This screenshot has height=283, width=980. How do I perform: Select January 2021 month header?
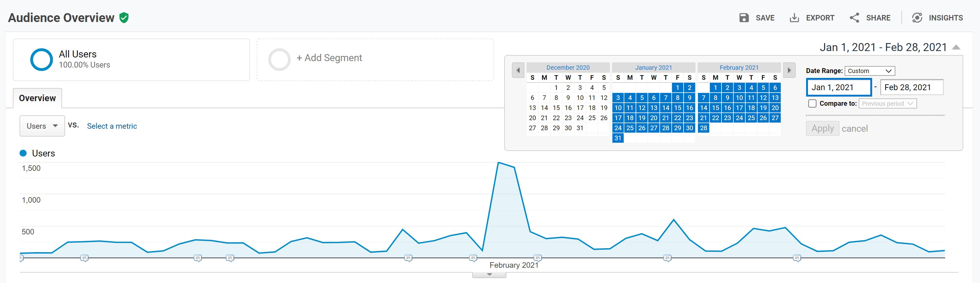pos(654,67)
